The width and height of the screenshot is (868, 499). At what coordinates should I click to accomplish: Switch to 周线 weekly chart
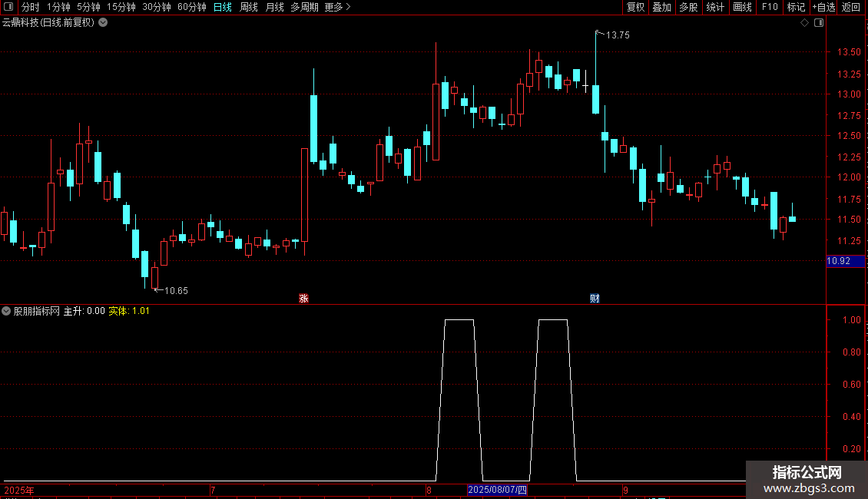[x=249, y=7]
